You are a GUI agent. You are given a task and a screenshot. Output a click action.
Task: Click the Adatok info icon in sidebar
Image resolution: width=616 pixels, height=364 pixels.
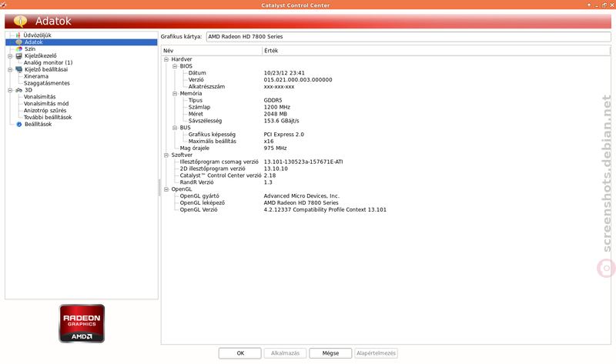point(18,42)
